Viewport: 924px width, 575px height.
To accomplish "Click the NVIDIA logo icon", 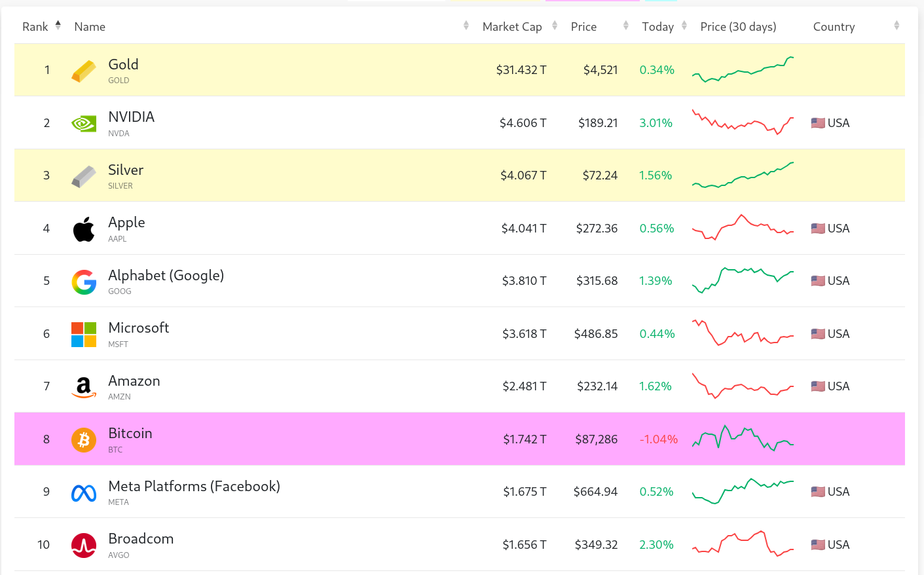I will [83, 123].
